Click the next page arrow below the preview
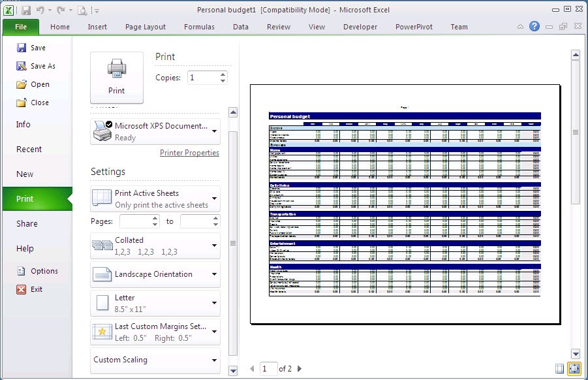The height and width of the screenshot is (380, 588). (299, 368)
